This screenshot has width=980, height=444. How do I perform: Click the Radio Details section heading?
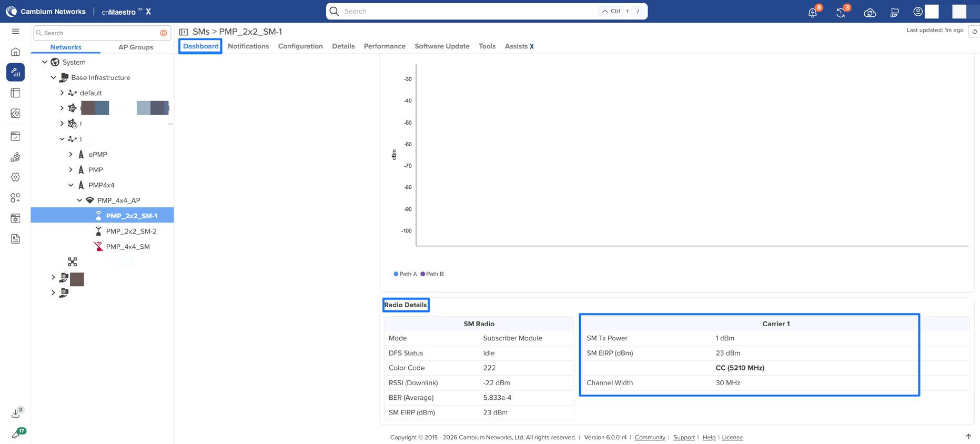(x=406, y=305)
